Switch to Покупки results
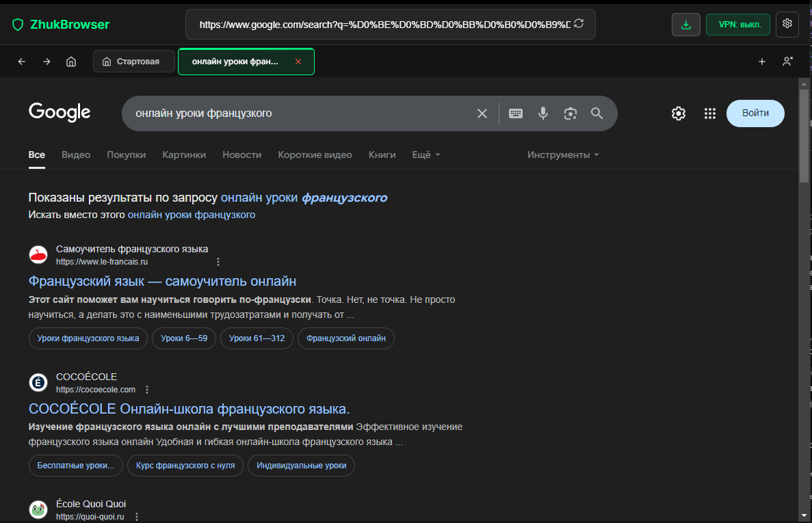This screenshot has width=812, height=523. click(x=126, y=155)
